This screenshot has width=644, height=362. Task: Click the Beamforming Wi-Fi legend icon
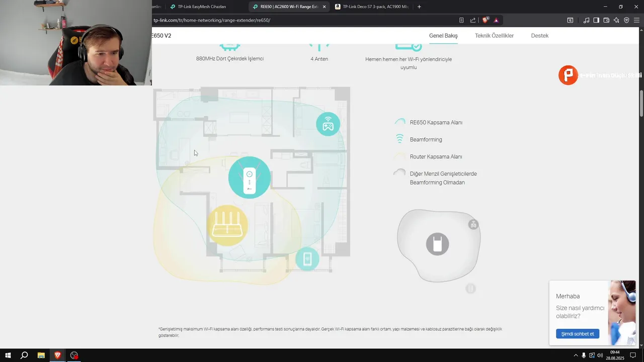point(399,139)
